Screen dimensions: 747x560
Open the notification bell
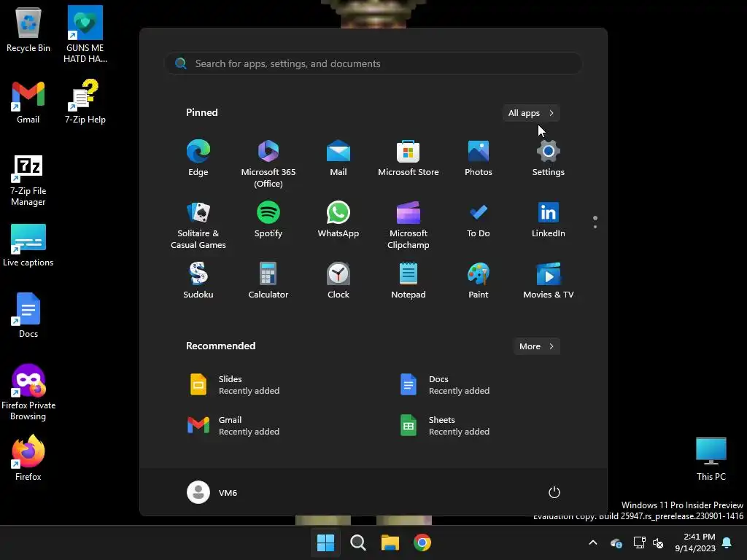[727, 542]
